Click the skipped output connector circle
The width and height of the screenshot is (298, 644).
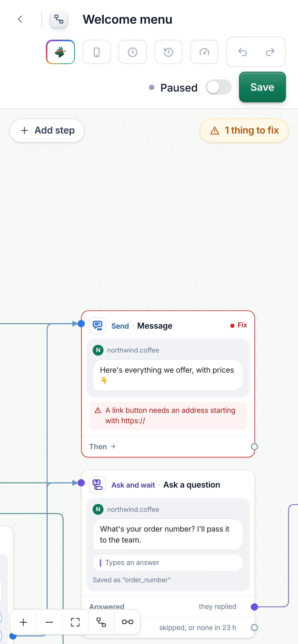click(254, 628)
